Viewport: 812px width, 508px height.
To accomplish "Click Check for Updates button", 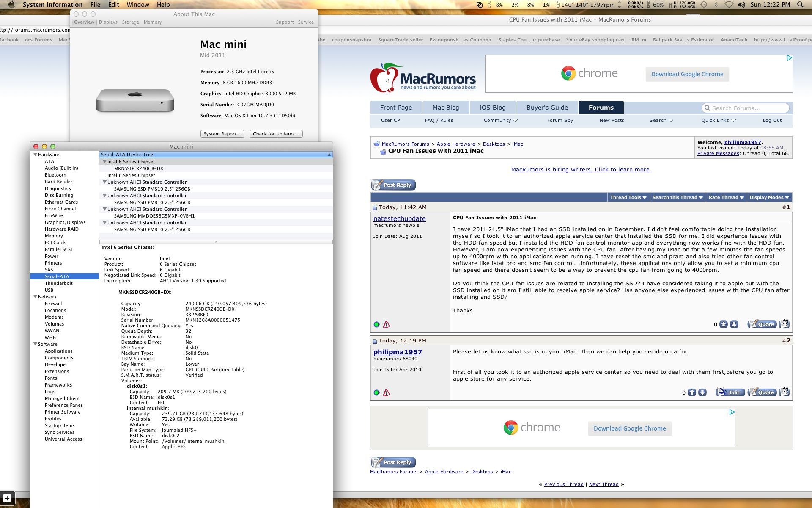I will tap(276, 134).
